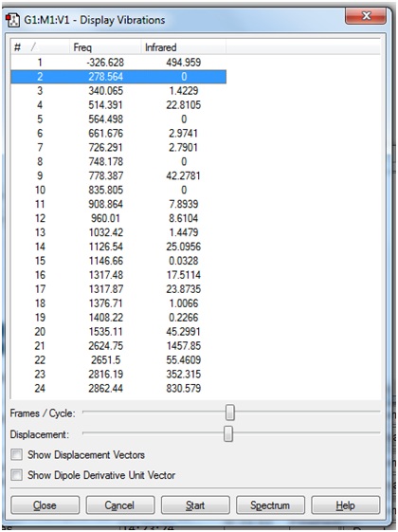
Task: Click infrared intensity 494.959
Action: pyautogui.click(x=184, y=62)
